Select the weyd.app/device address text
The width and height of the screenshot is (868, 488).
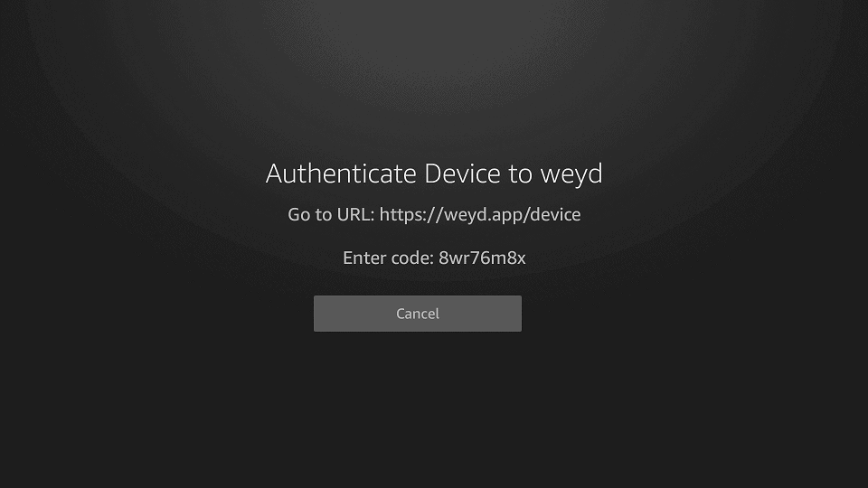(513, 215)
